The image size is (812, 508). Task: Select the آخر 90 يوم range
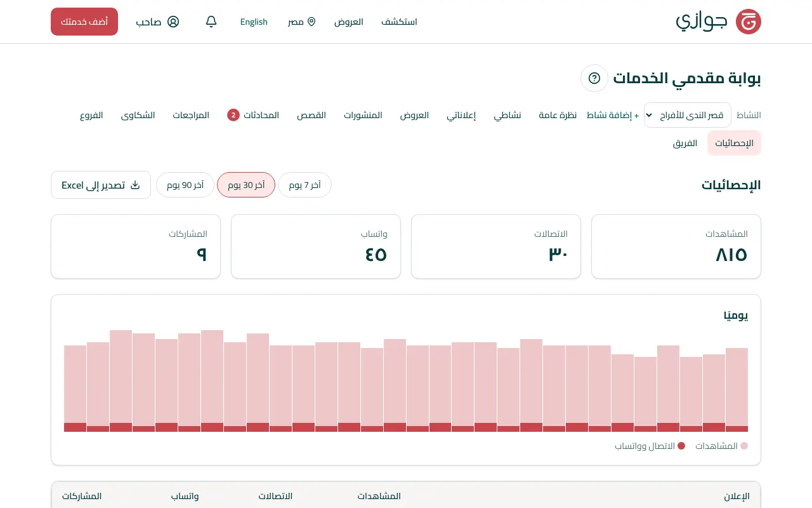(x=185, y=185)
